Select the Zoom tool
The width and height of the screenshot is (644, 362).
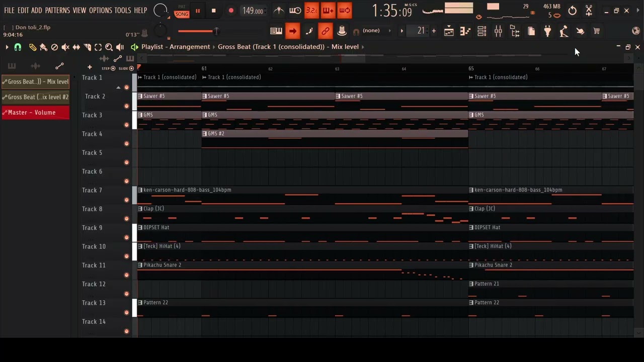(x=109, y=47)
